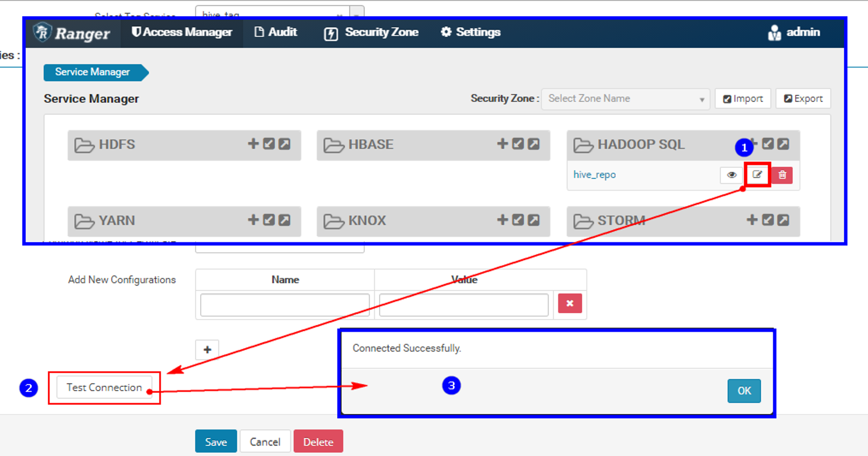Edit the hive_repo service
This screenshot has width=868, height=456.
757,174
